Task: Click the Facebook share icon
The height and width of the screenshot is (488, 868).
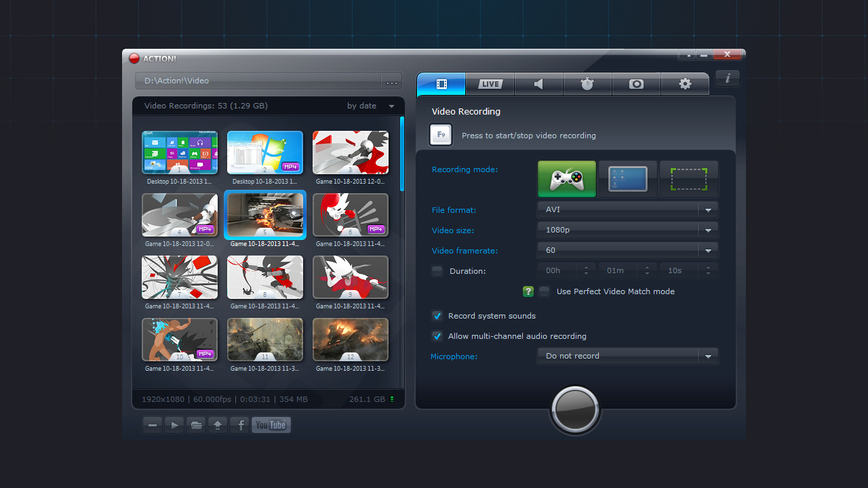Action: point(239,425)
